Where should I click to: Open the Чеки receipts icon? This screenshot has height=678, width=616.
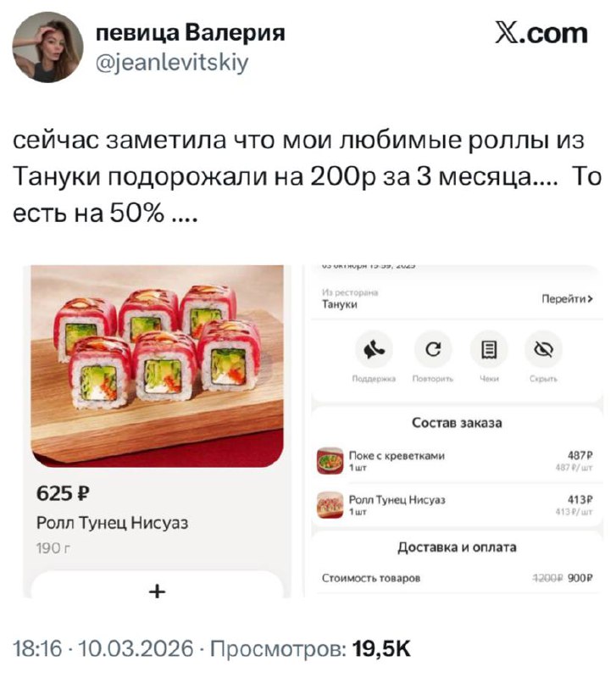489,349
